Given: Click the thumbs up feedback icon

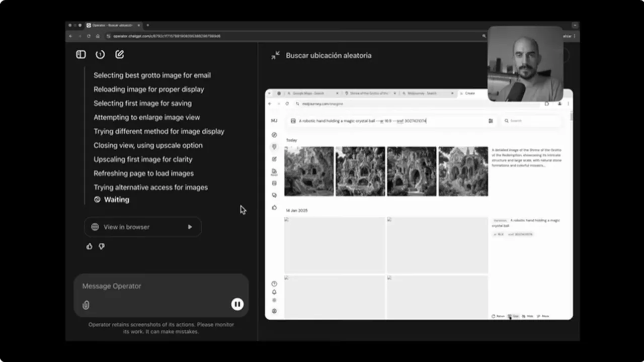Looking at the screenshot, I should click(x=90, y=246).
